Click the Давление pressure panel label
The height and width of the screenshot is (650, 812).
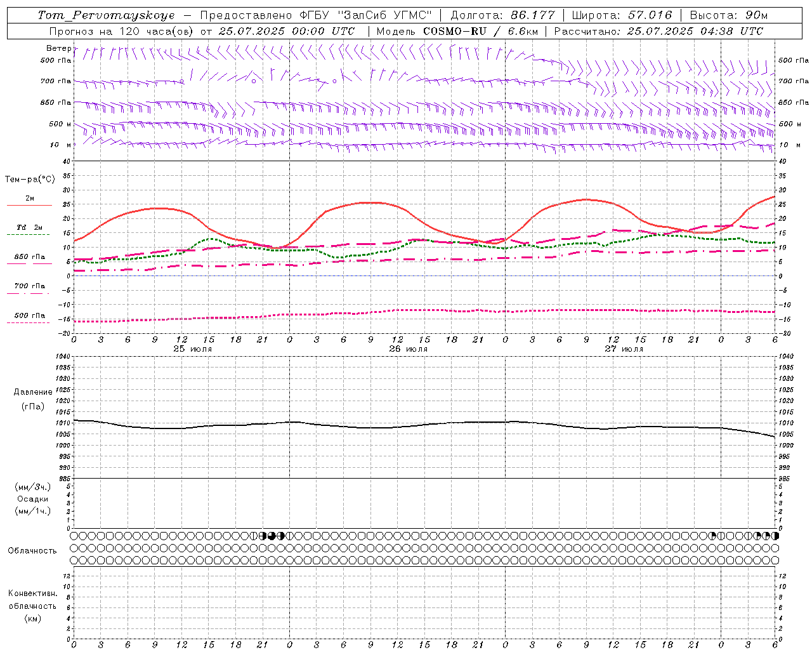click(33, 392)
